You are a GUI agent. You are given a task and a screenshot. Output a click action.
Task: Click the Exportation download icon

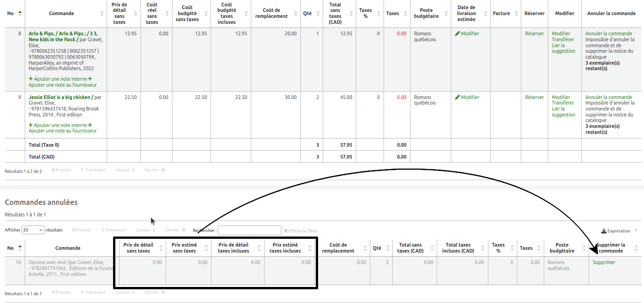[604, 231]
